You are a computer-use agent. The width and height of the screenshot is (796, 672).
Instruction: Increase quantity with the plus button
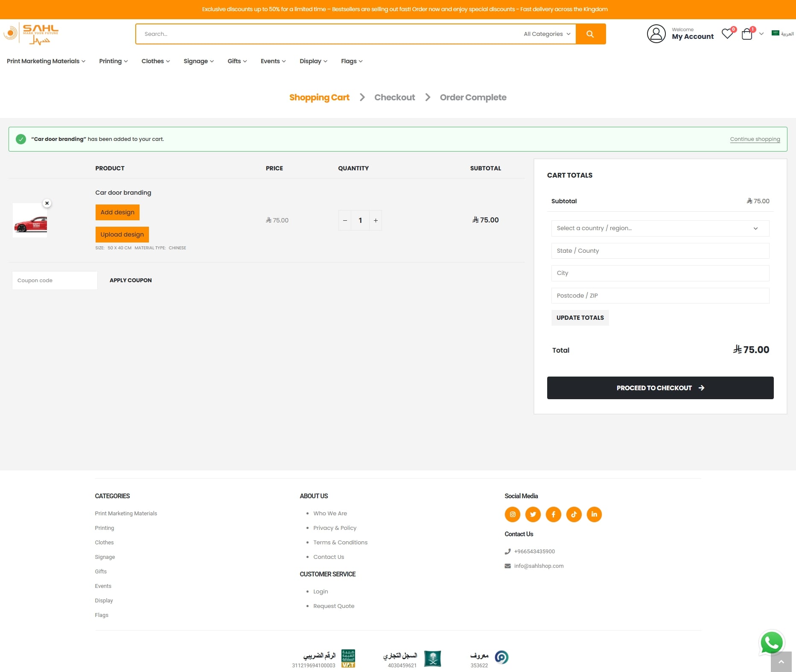(x=376, y=220)
